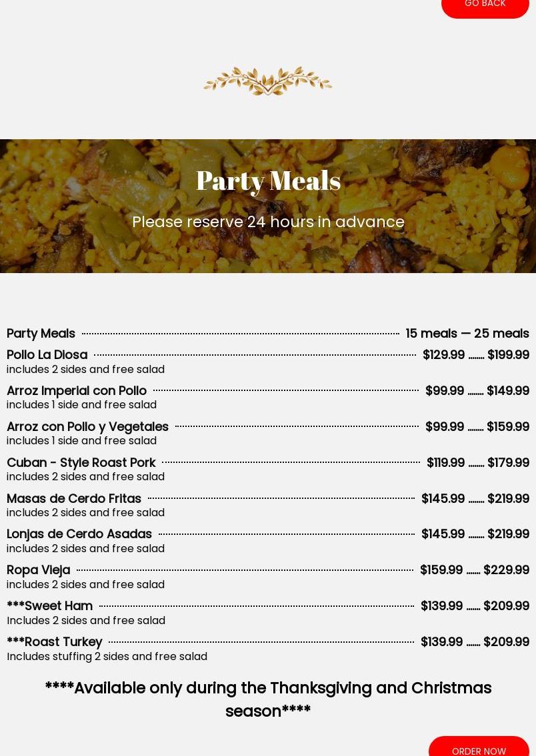Click the ***Roast Turkey menu item
Image resolution: width=536 pixels, height=756 pixels.
tap(55, 642)
